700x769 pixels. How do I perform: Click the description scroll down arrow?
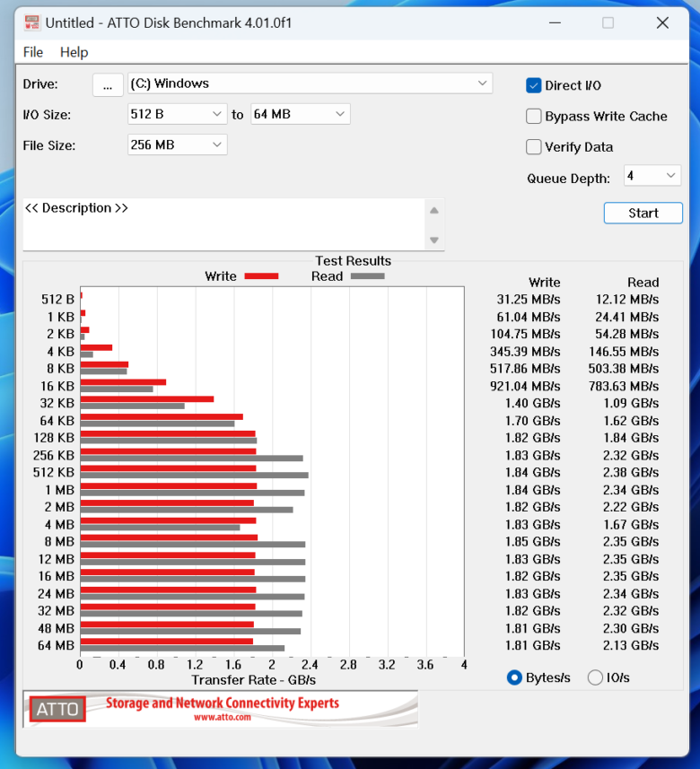[x=434, y=240]
